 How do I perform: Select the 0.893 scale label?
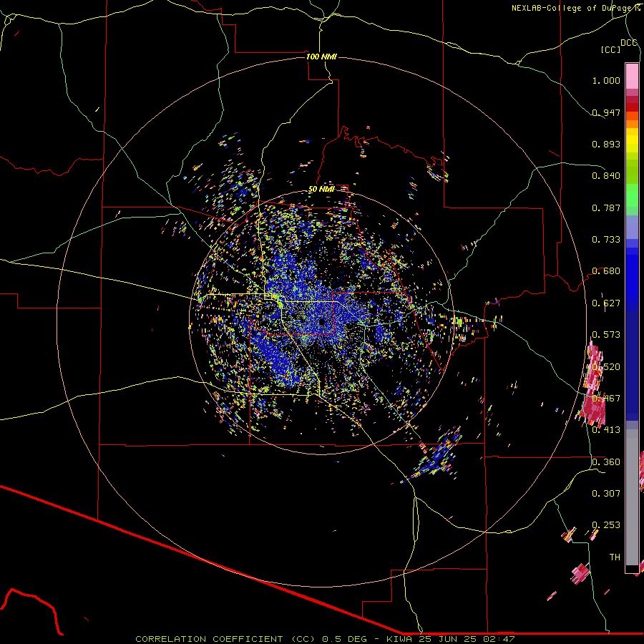606,144
